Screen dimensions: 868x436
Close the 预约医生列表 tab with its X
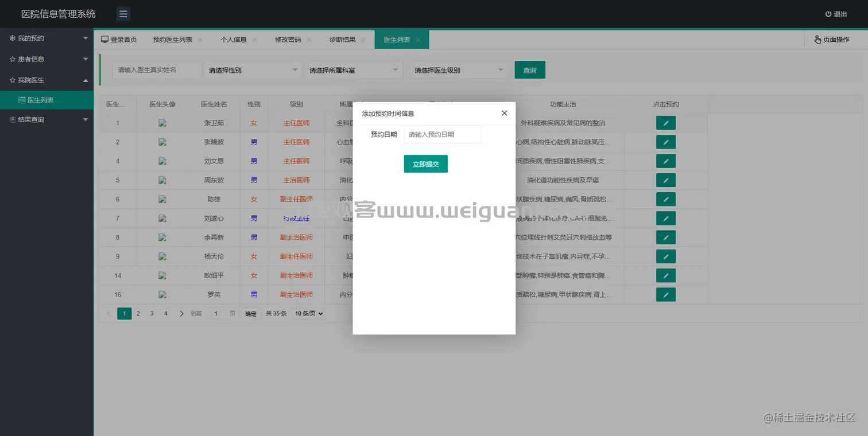200,40
